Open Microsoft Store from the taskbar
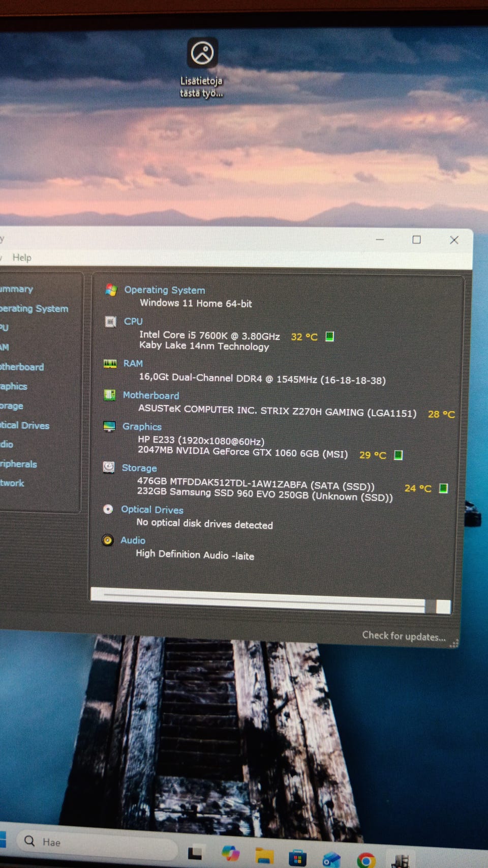This screenshot has width=488, height=868. click(x=297, y=858)
